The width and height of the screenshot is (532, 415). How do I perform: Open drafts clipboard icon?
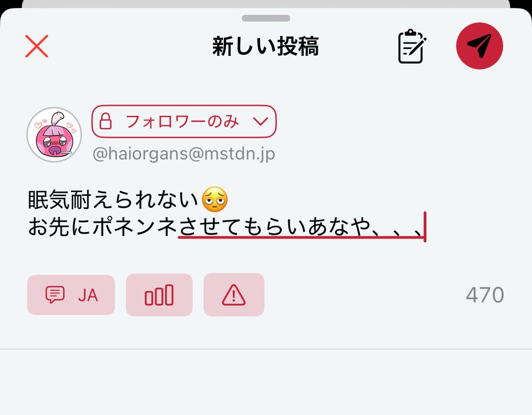(412, 46)
